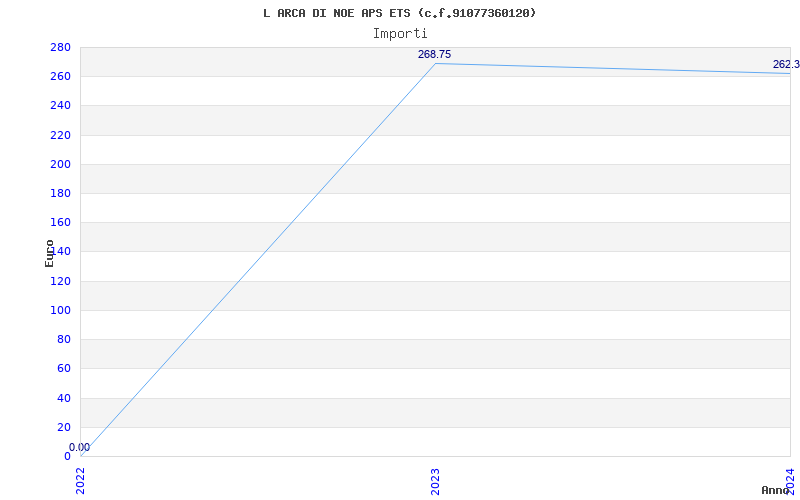
Task: Click the 220 y-axis tick label
Action: tap(60, 135)
